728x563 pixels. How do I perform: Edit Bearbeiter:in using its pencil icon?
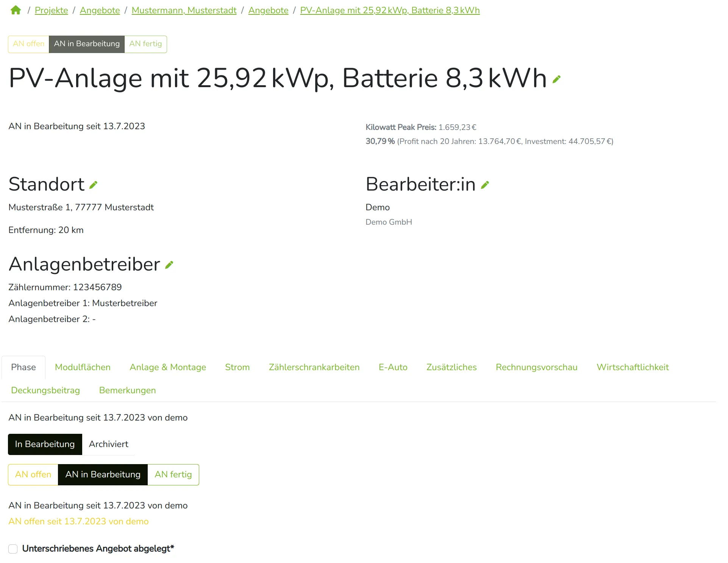pyautogui.click(x=485, y=185)
